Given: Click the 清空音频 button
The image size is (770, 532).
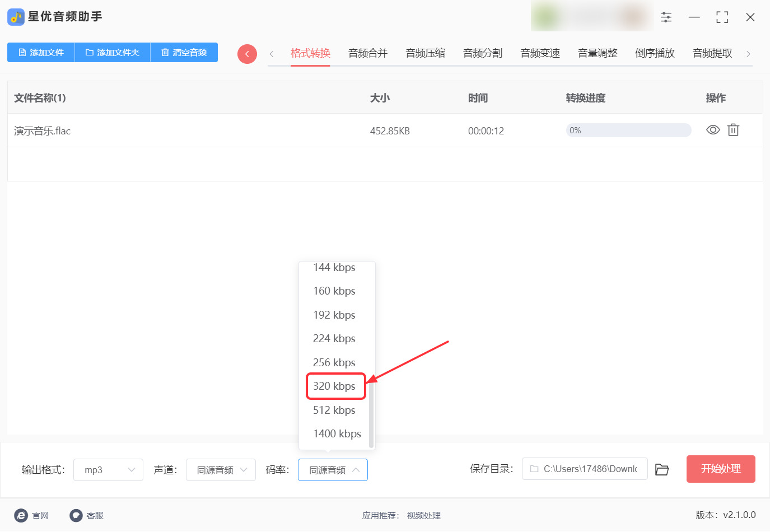Looking at the screenshot, I should pos(184,53).
